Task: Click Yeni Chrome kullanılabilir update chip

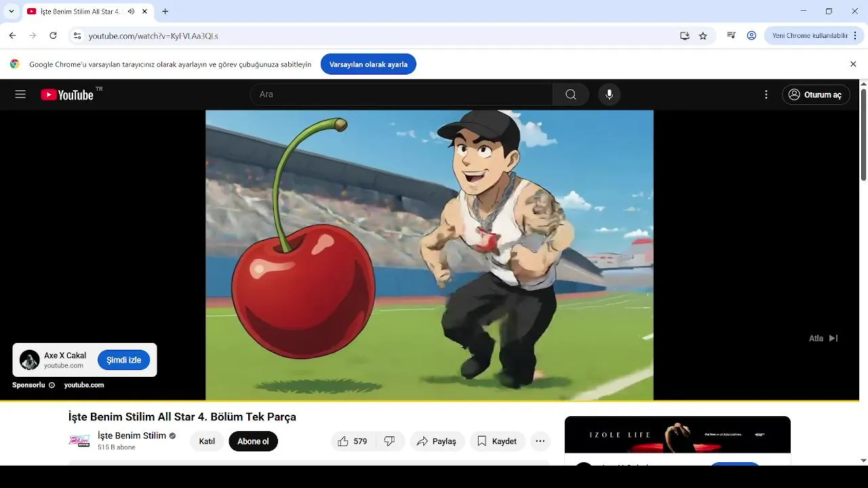Action: coord(810,35)
